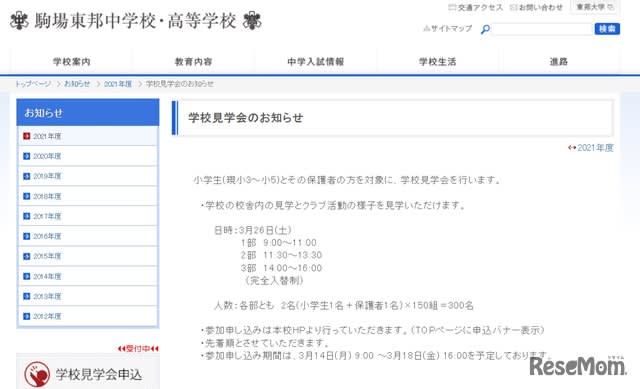The height and width of the screenshot is (389, 640).
Task: Select 2020年度 in sidebar list
Action: pyautogui.click(x=88, y=156)
